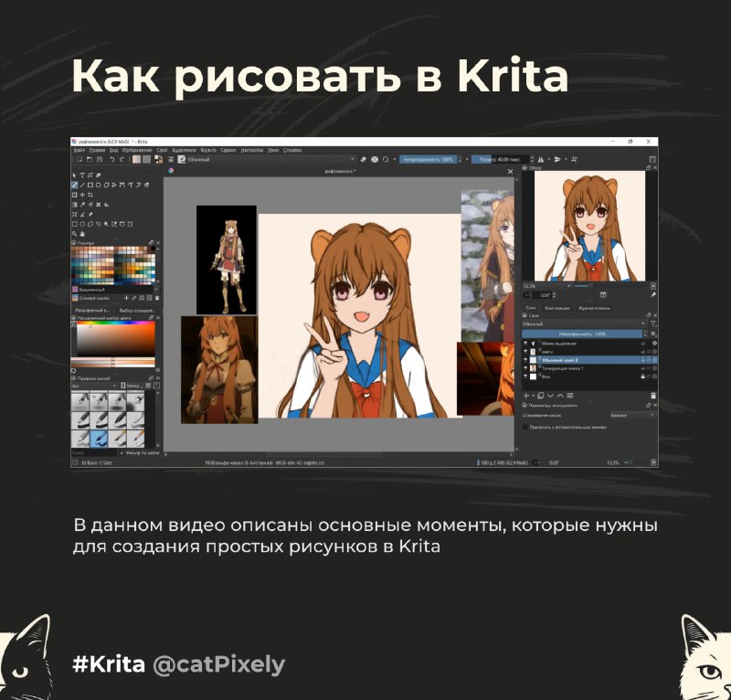Open the brush smoothing dropdown
Image resolution: width=731 pixels, height=700 pixels.
[x=632, y=415]
